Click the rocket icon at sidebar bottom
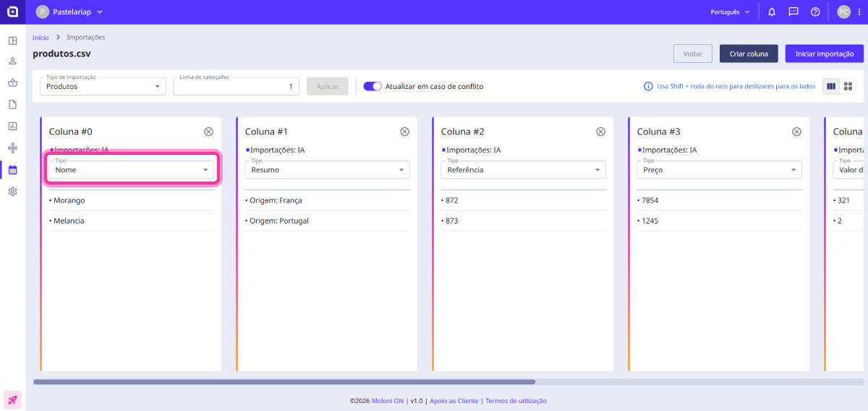 tap(12, 399)
